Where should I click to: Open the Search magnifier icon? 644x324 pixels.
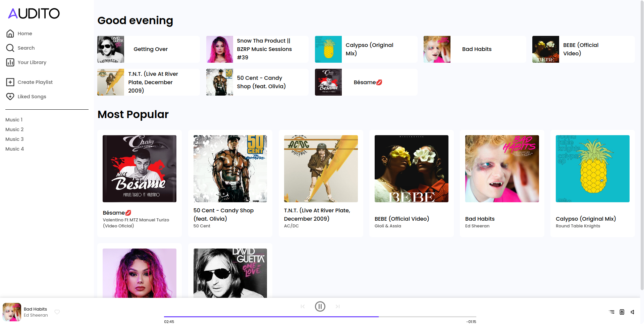[x=10, y=48]
